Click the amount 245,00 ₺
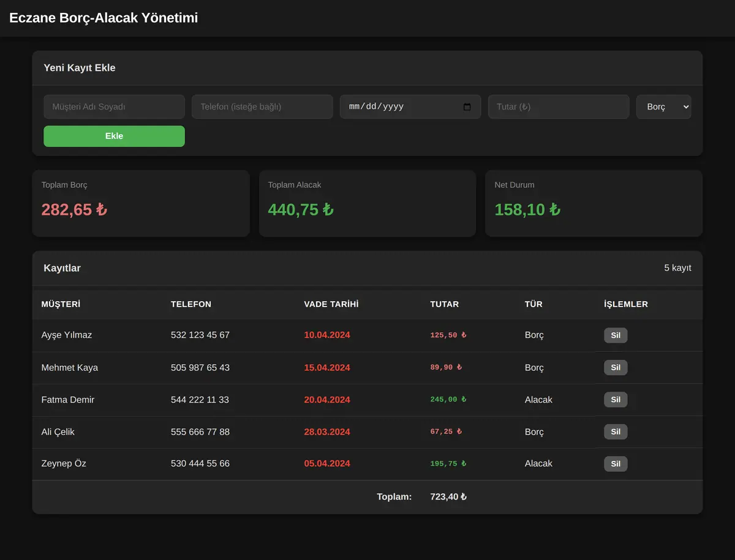Screen dimensions: 735x560 (448, 400)
